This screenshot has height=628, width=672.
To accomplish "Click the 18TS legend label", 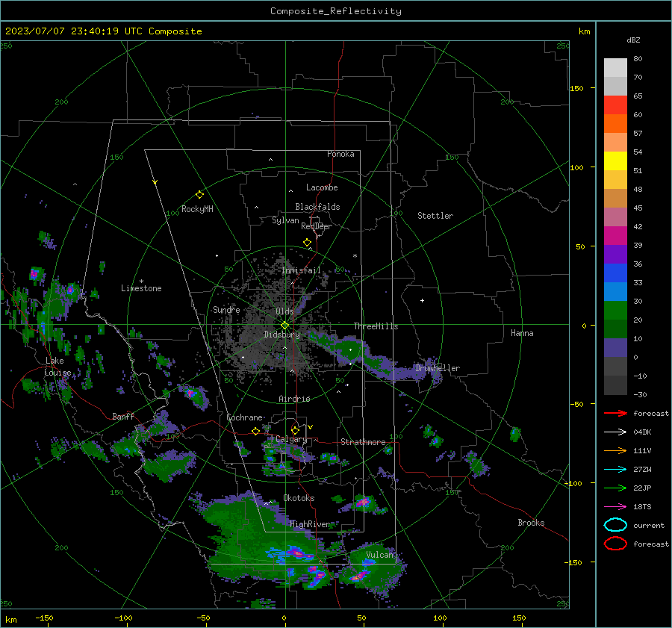I will [642, 507].
